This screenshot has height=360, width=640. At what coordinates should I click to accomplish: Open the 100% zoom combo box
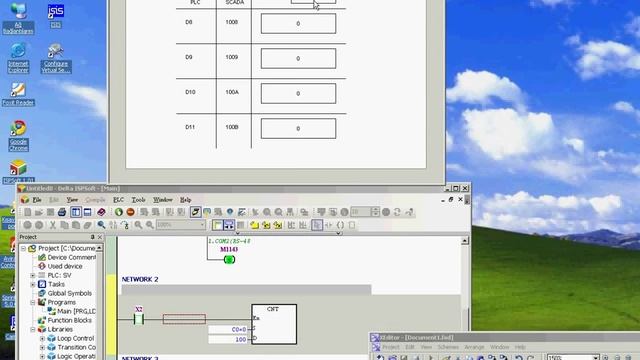(x=180, y=225)
